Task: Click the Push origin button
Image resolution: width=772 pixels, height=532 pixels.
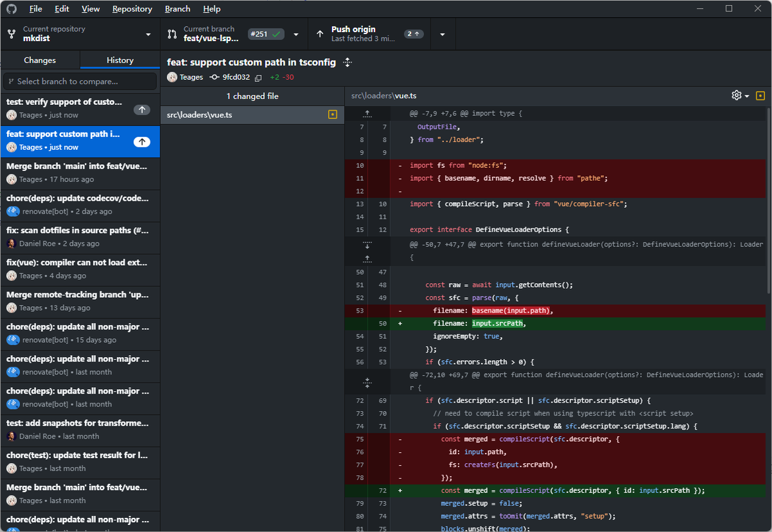Action: point(367,33)
